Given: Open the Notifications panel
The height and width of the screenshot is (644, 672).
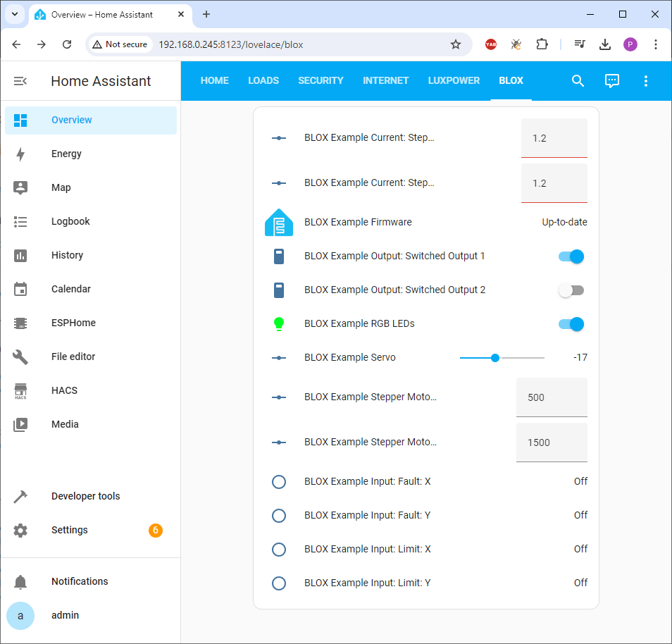Looking at the screenshot, I should (80, 581).
